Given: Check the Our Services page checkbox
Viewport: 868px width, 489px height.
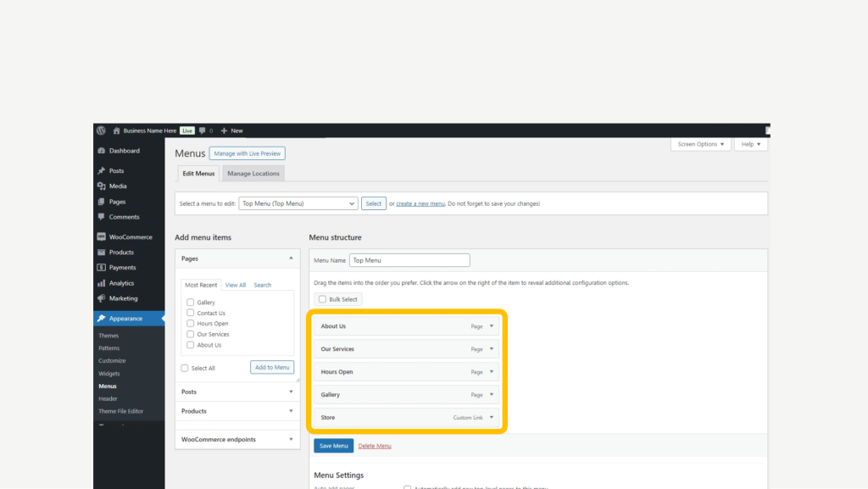Looking at the screenshot, I should (191, 334).
